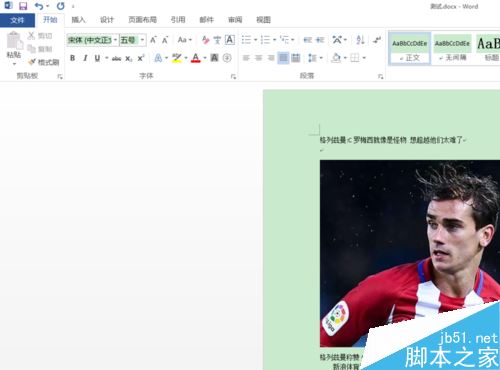Image resolution: width=500 pixels, height=370 pixels.
Task: Decrease font size with the shrink icon
Action: [165, 40]
